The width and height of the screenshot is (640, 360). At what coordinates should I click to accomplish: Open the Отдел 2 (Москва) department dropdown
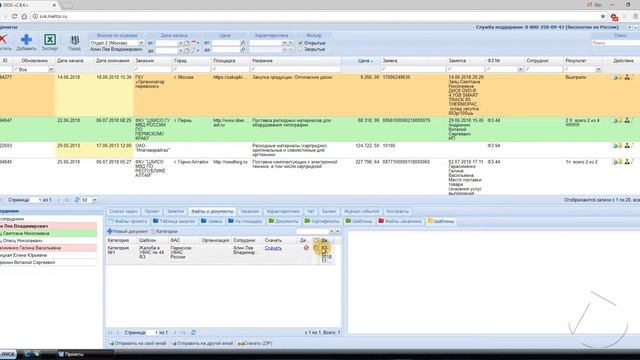pyautogui.click(x=141, y=43)
